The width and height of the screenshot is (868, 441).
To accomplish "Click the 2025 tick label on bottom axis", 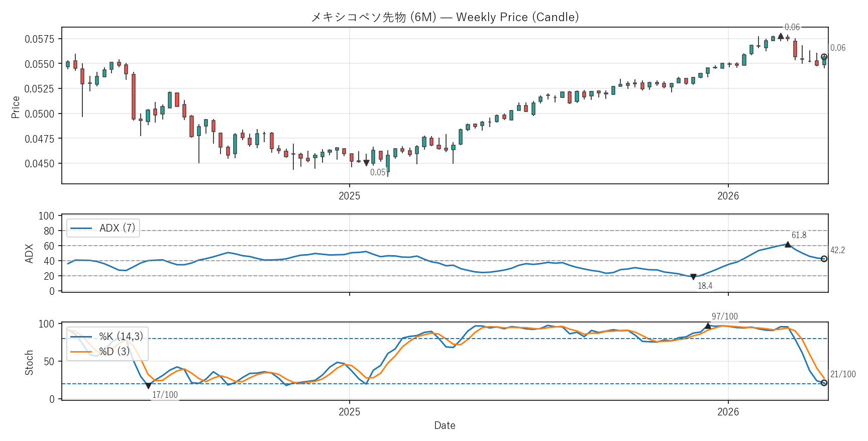I will point(349,412).
